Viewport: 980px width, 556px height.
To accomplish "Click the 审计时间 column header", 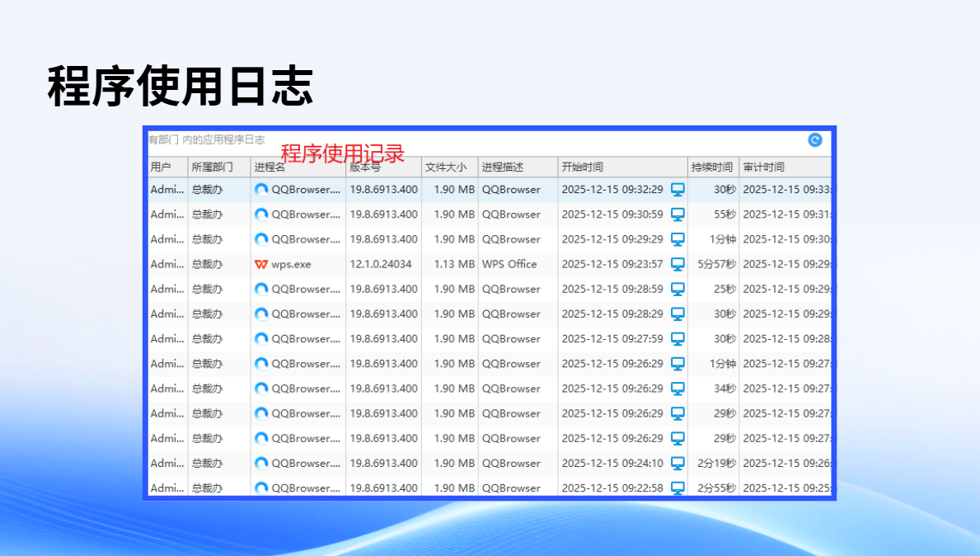I will point(763,167).
